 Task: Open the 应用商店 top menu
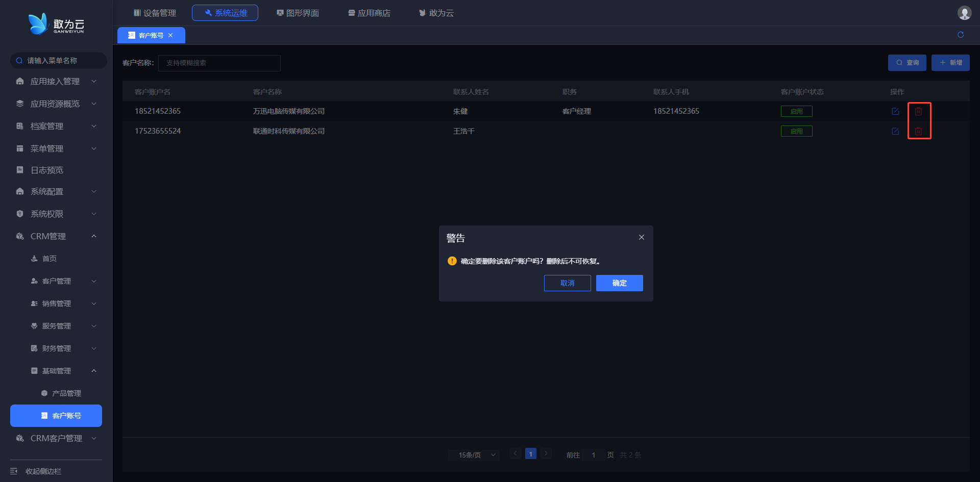point(369,13)
